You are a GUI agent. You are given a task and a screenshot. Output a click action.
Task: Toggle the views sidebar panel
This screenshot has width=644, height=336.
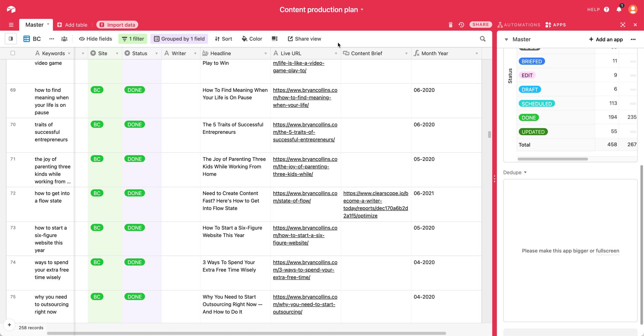click(11, 39)
